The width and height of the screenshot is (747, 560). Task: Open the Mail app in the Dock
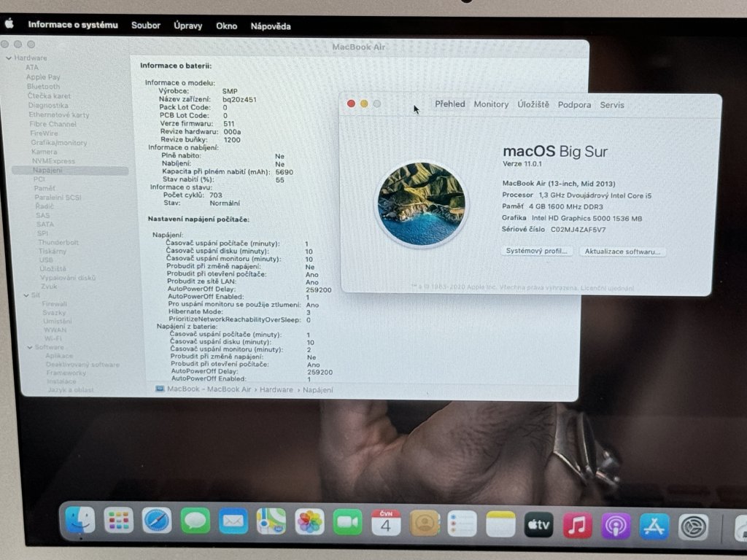(233, 522)
